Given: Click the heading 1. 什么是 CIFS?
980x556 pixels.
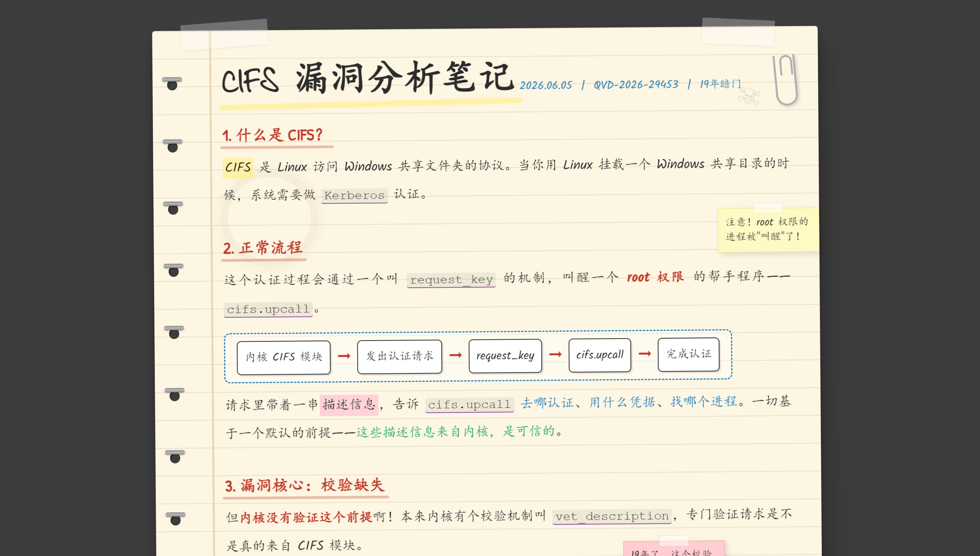Looking at the screenshot, I should [272, 135].
